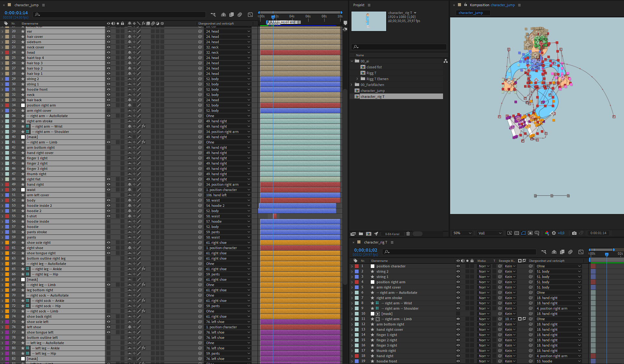Hide string 2 layer in character_rig T
Image resolution: width=624 pixels, height=364 pixels.
pyautogui.click(x=458, y=271)
